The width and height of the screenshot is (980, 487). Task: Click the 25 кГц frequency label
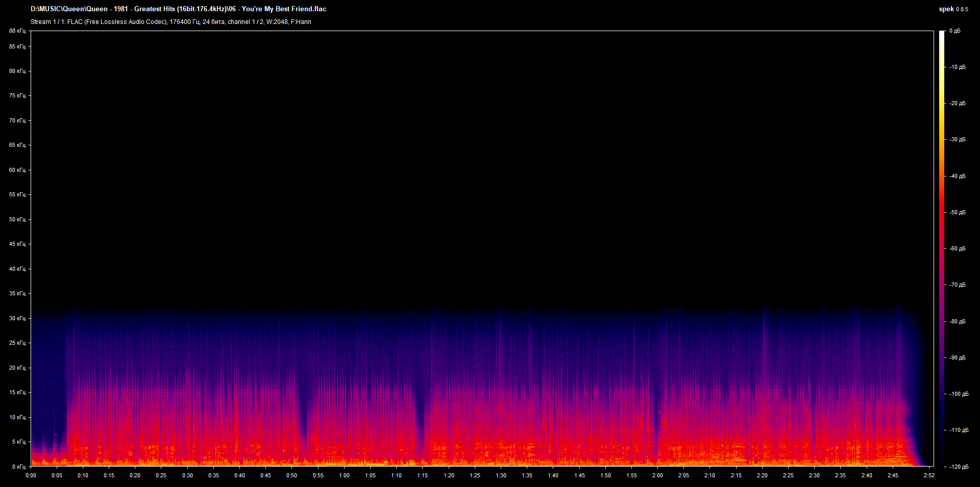tap(17, 343)
